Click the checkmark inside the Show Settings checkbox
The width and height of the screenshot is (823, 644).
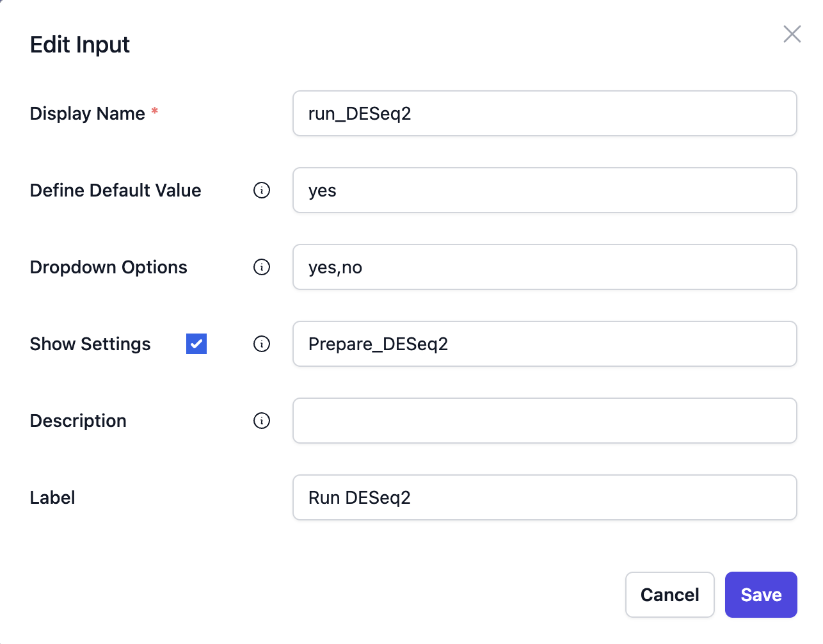point(196,344)
